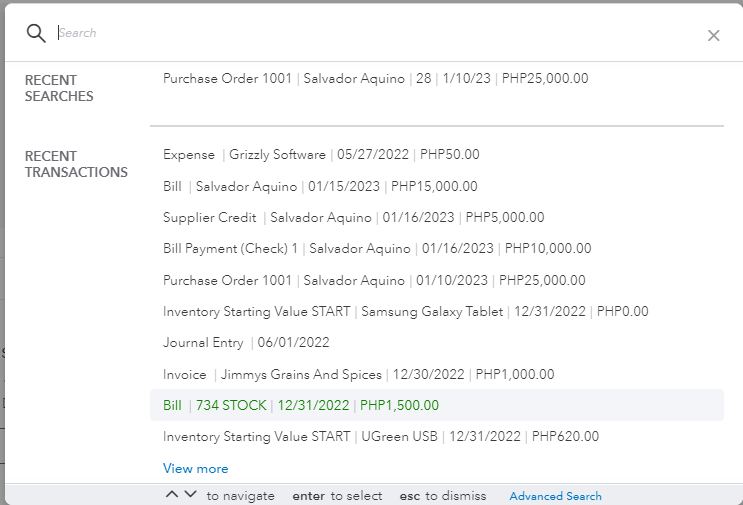Click the View more link
The image size is (743, 505).
pos(195,468)
